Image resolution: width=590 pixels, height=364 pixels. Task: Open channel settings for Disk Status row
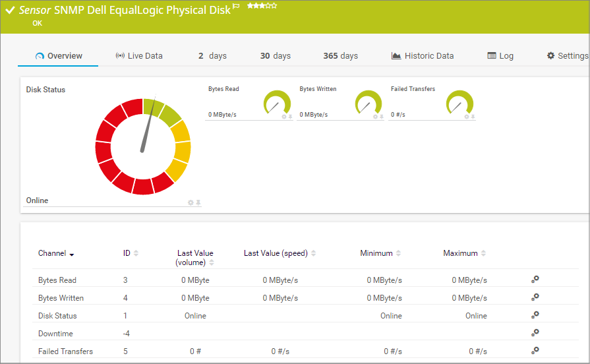pos(535,315)
